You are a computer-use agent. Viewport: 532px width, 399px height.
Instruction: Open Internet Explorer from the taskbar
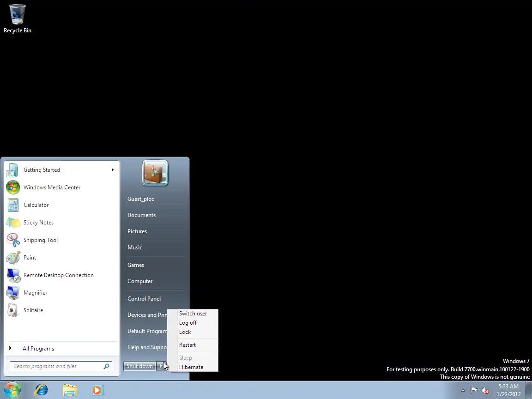(x=42, y=390)
